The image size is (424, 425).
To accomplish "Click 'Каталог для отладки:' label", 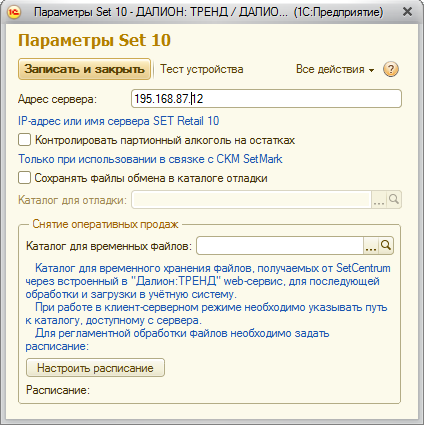I will point(72,200).
